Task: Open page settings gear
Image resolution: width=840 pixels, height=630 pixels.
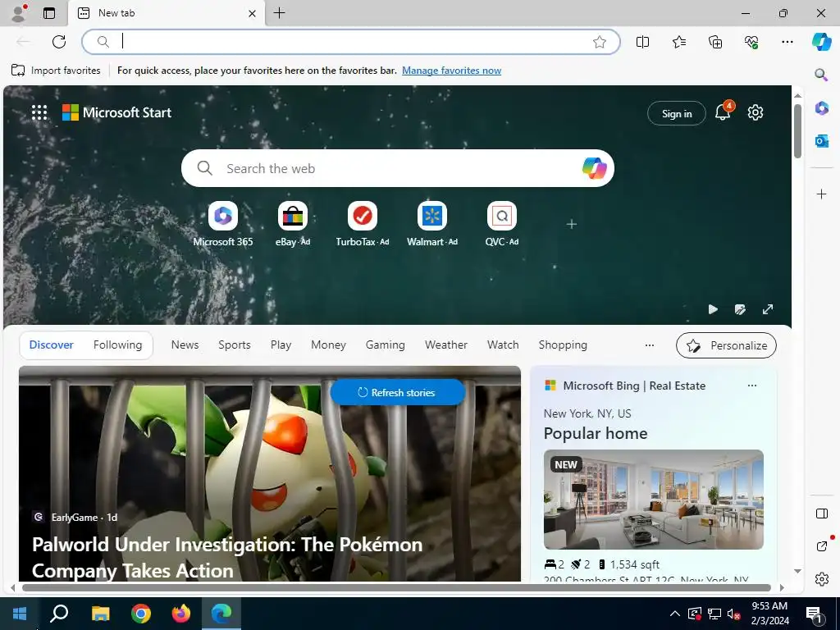Action: [x=756, y=112]
